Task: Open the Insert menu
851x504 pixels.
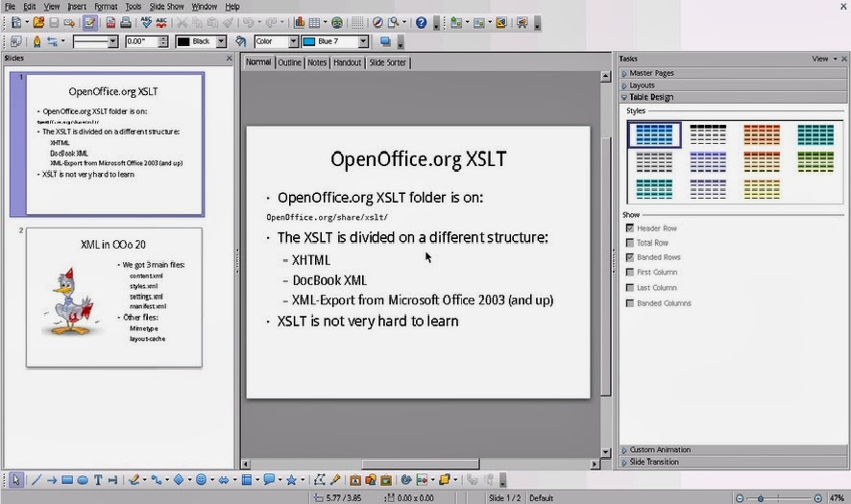Action: coord(77,7)
